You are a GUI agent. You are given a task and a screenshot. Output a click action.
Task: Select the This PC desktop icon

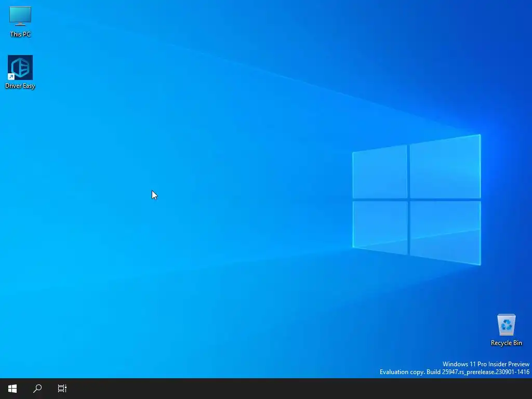(x=20, y=16)
